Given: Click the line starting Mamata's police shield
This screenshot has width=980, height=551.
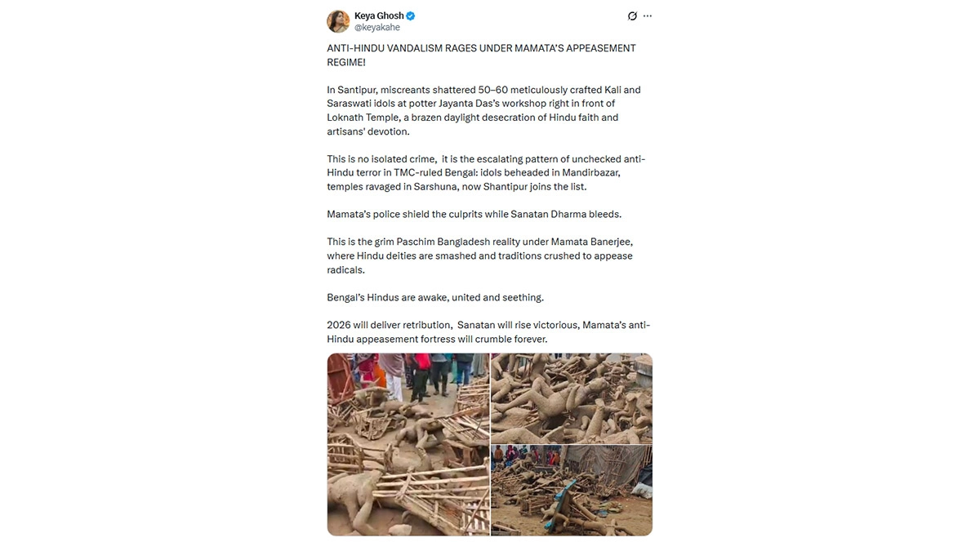Looking at the screenshot, I should [x=474, y=215].
